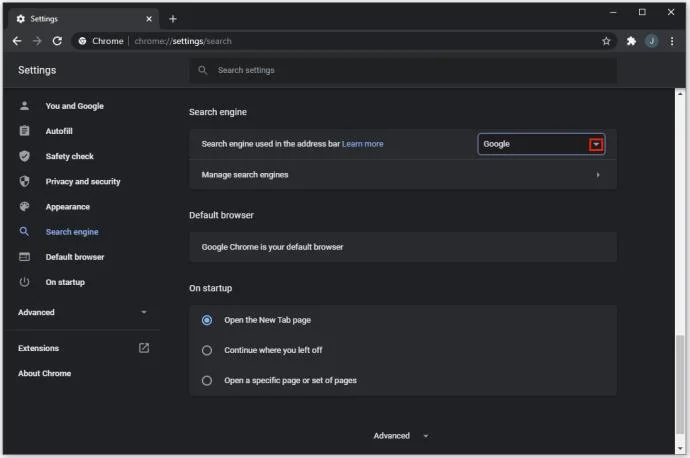Click the page scrollbar thumb
The image size is (690, 458).
point(680,385)
